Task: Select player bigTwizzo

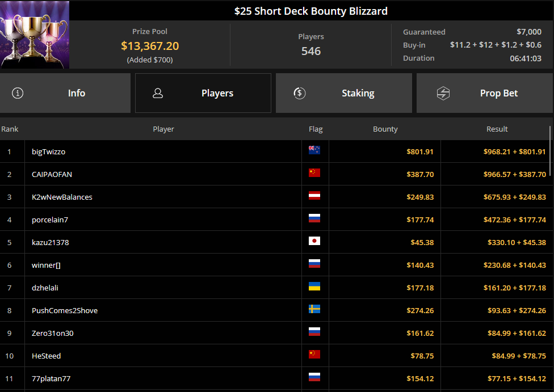Action: (48, 152)
